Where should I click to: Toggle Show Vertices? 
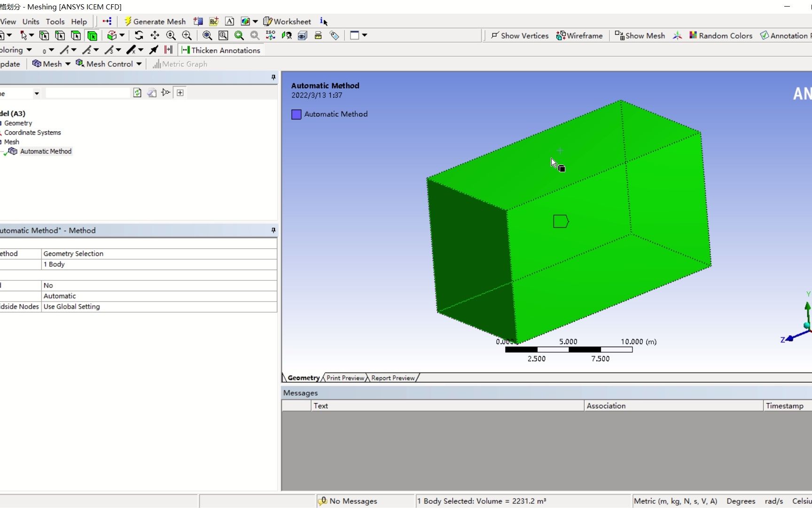pos(520,35)
